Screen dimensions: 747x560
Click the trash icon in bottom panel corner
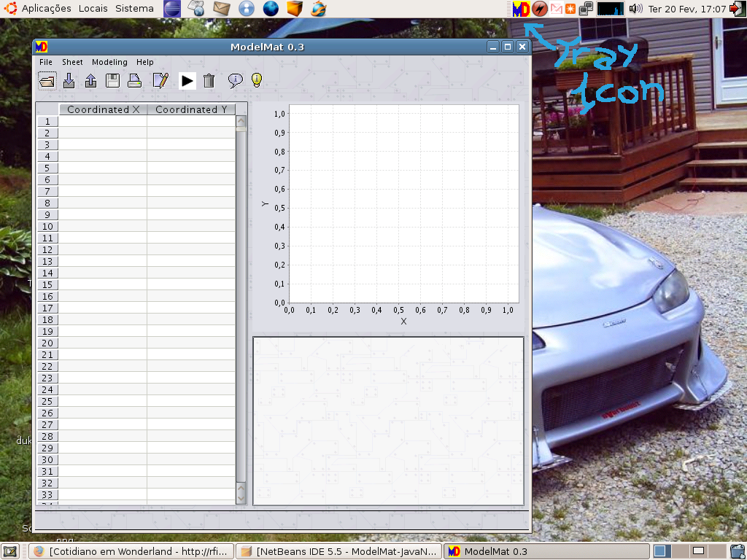tap(736, 551)
